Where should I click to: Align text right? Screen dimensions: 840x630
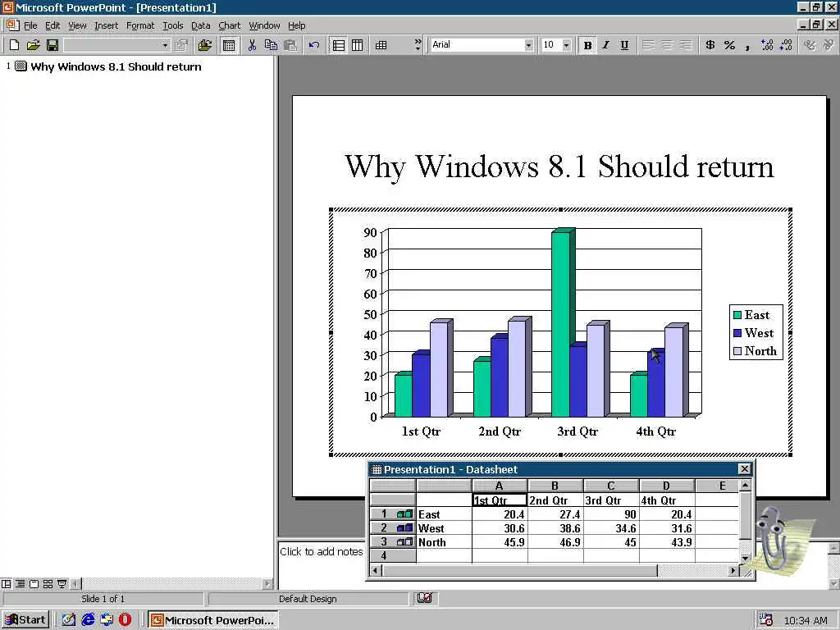(x=686, y=45)
